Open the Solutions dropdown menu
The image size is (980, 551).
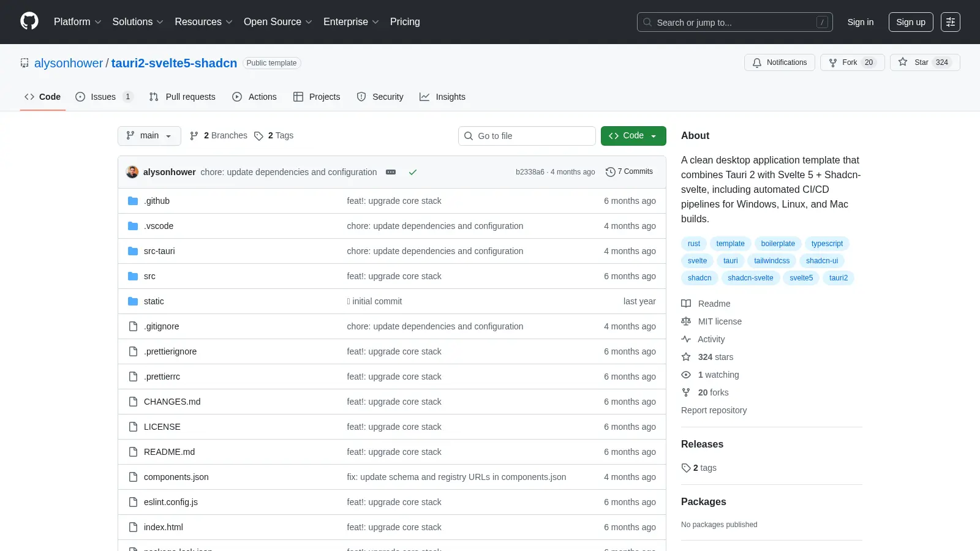(138, 21)
